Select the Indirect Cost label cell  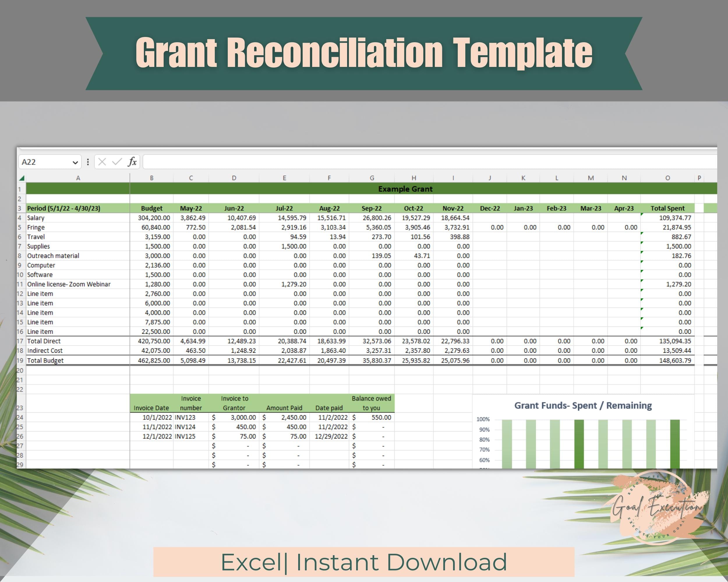click(x=45, y=351)
